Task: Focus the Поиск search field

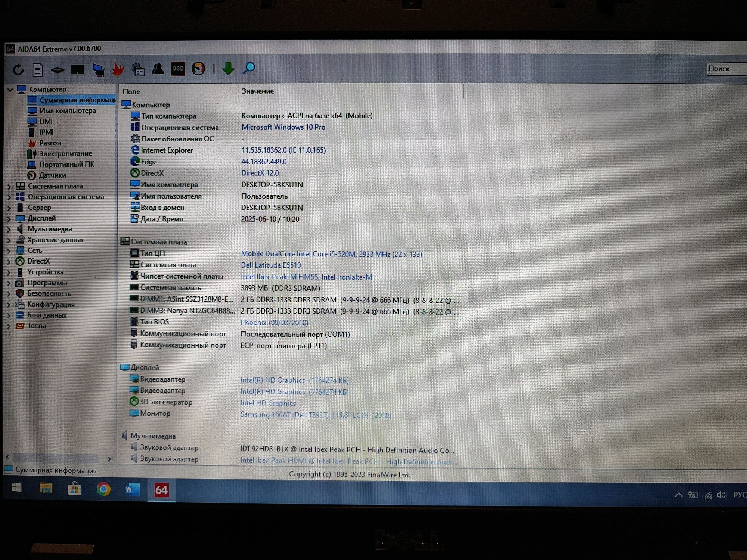Action: point(726,69)
